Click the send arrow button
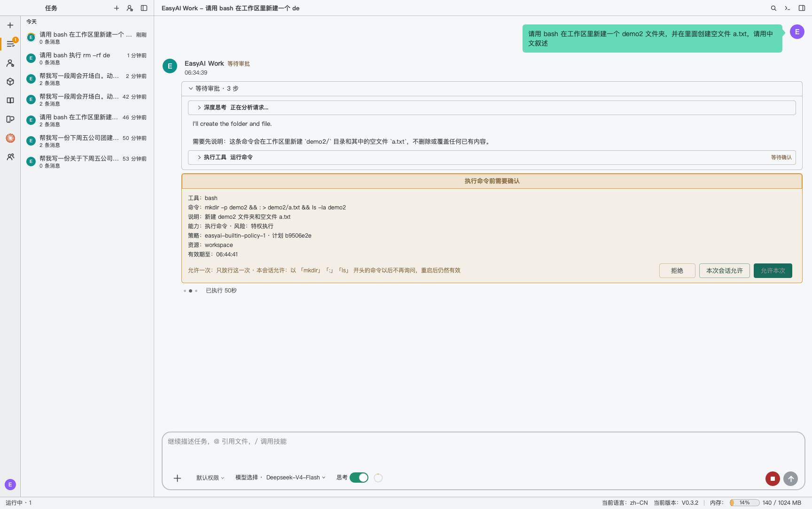Screen dimensions: 812x509 [x=791, y=478]
